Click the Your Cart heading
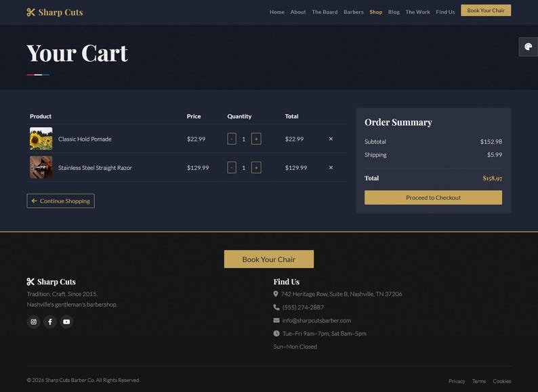The image size is (538, 392). pos(77,53)
